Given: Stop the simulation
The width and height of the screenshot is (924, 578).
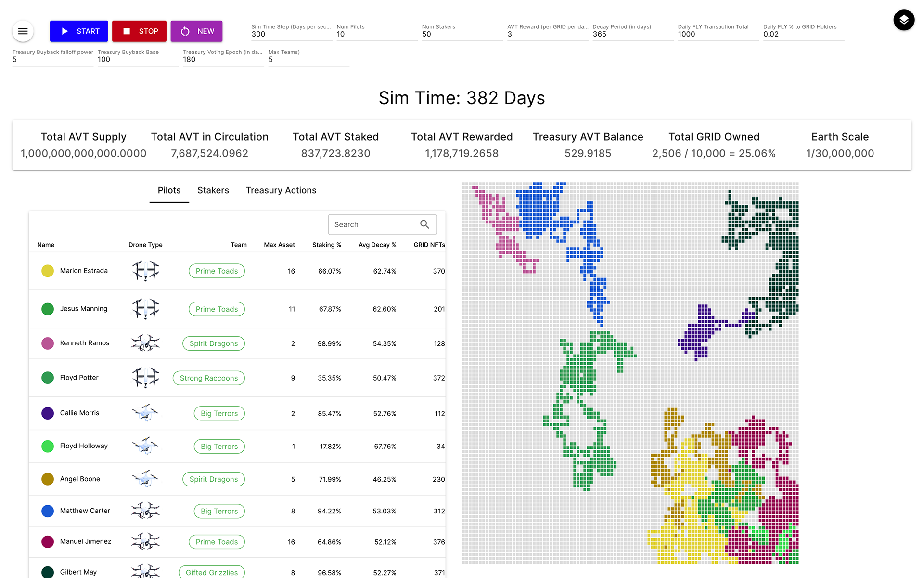Looking at the screenshot, I should tap(139, 31).
